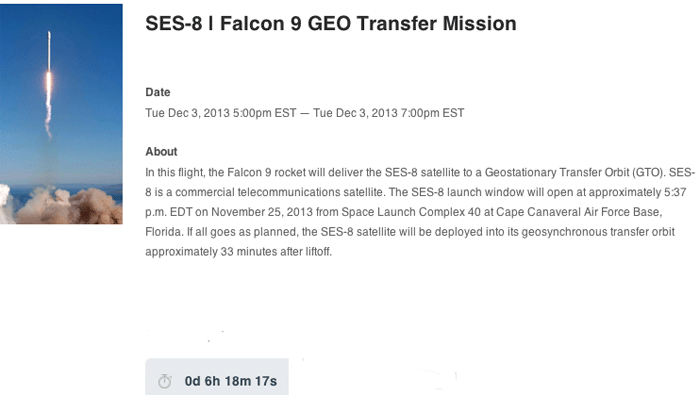The height and width of the screenshot is (395, 700).
Task: Click the countdown timer reading 0d 6h 18m
Action: coord(231,381)
